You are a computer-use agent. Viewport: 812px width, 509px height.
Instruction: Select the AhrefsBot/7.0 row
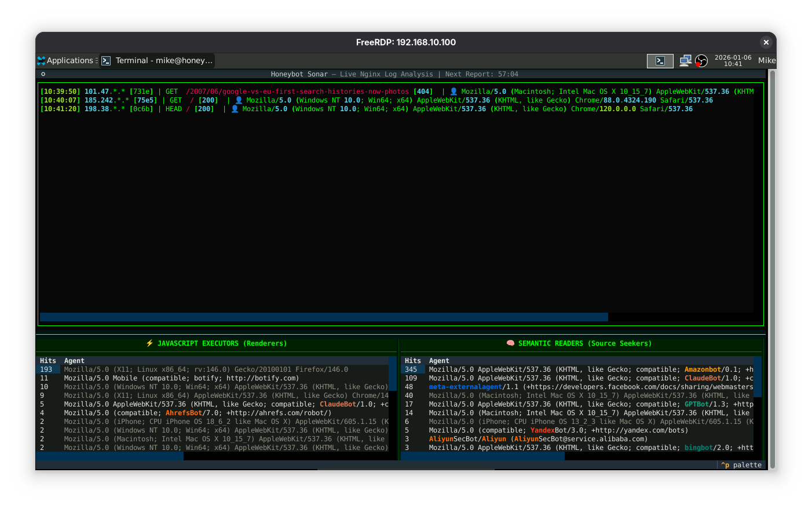click(x=213, y=413)
